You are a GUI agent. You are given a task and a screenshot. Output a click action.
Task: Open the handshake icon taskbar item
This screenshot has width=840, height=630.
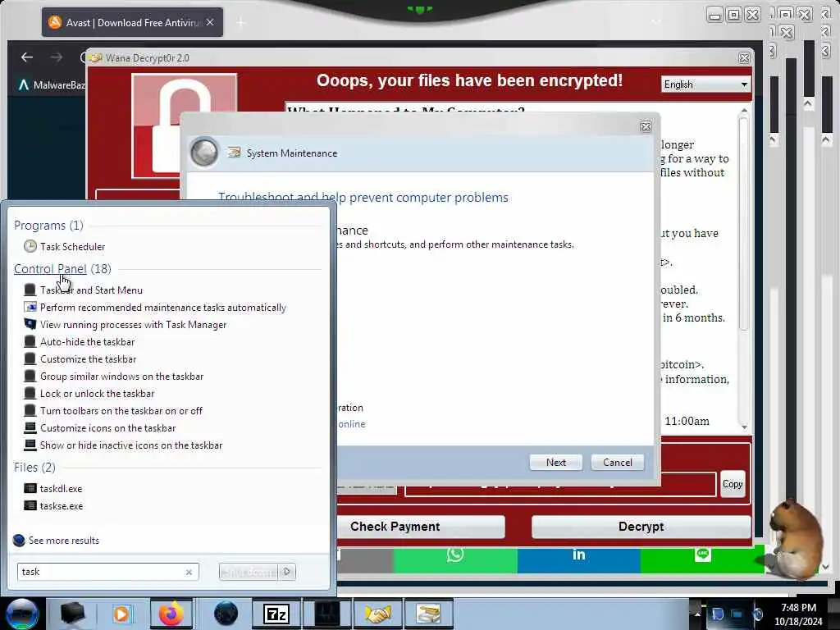tap(378, 614)
